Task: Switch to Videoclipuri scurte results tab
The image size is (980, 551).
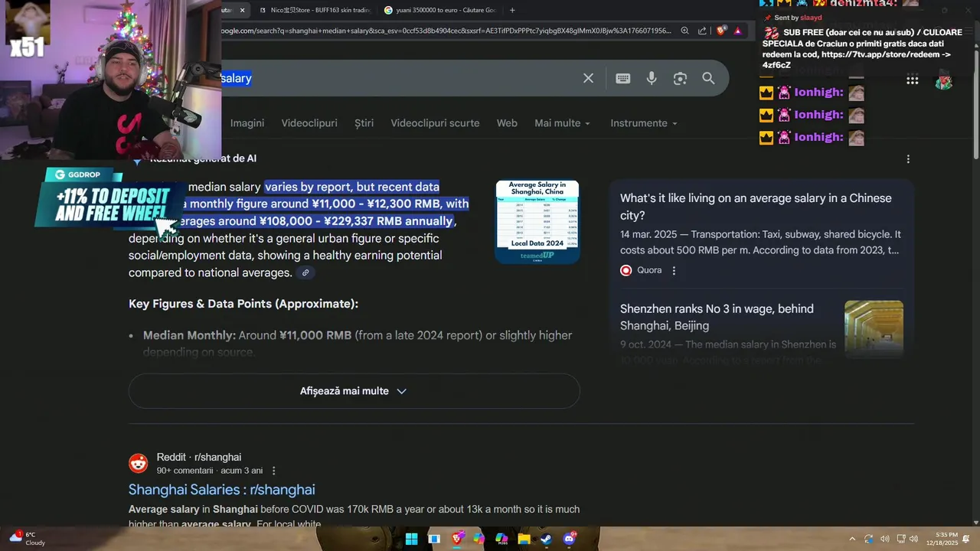Action: coord(435,123)
